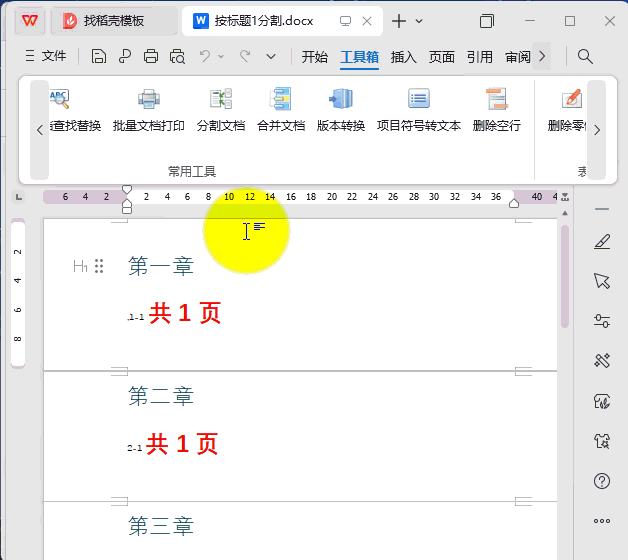This screenshot has width=628, height=560.
Task: Click the save icon in quick access toolbar
Action: (x=99, y=57)
